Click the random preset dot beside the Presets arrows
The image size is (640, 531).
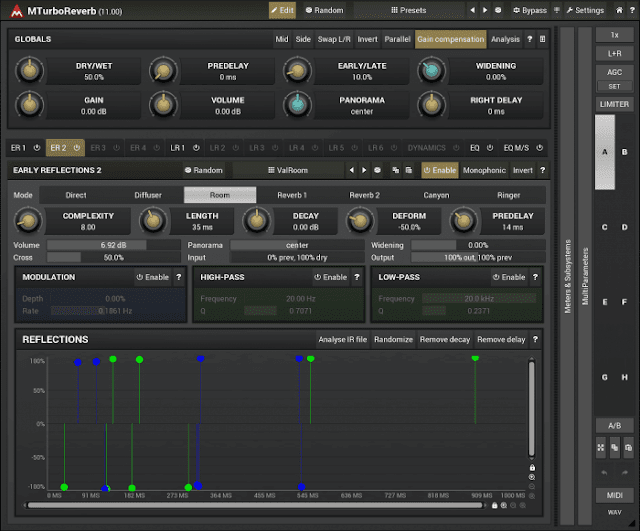498,10
